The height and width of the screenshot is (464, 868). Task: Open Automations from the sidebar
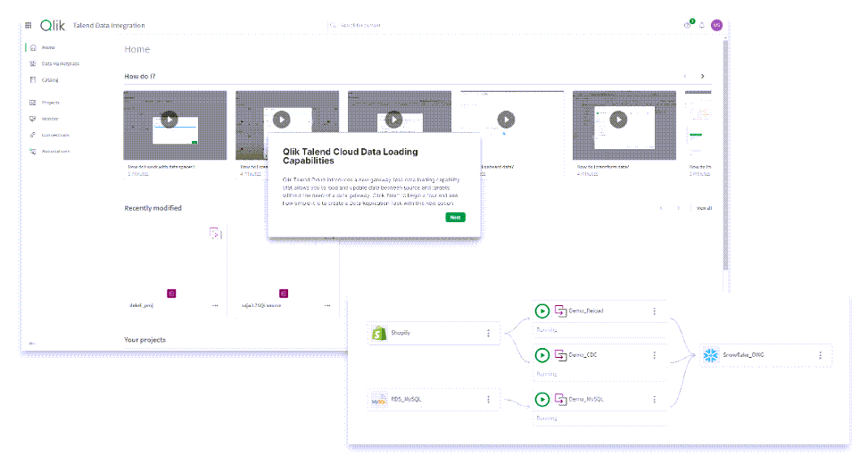(x=56, y=151)
